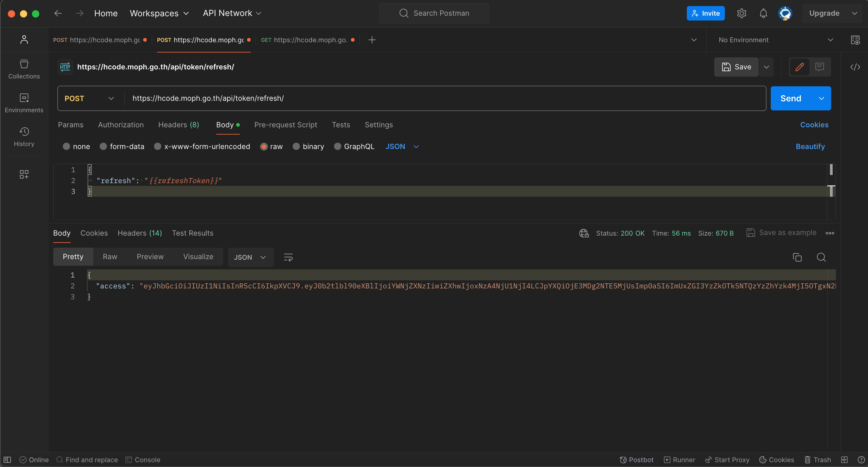Open the code snippet panel icon
The width and height of the screenshot is (868, 467).
point(855,67)
